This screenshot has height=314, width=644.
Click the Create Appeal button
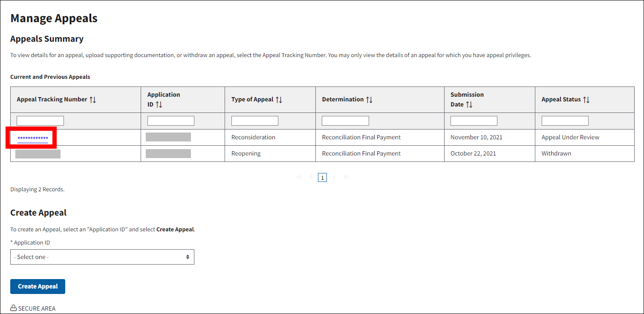[38, 287]
